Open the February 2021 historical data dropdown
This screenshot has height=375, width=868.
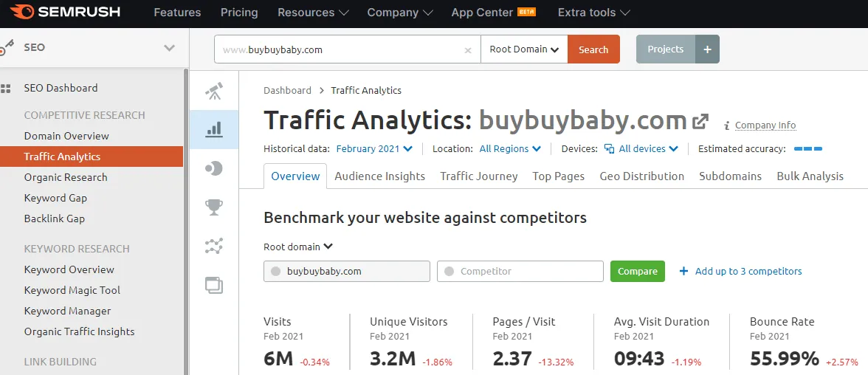pos(374,149)
